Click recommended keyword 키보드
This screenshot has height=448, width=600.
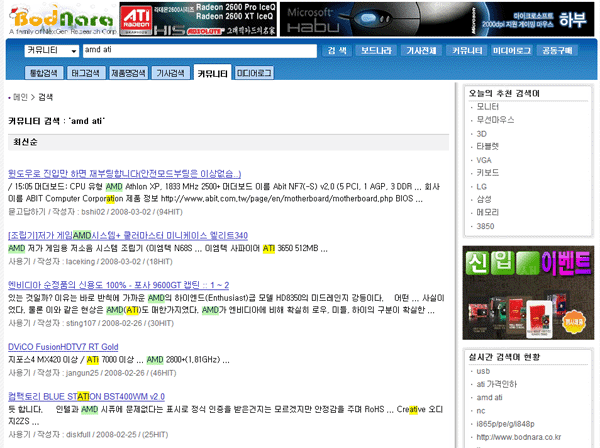(x=488, y=173)
